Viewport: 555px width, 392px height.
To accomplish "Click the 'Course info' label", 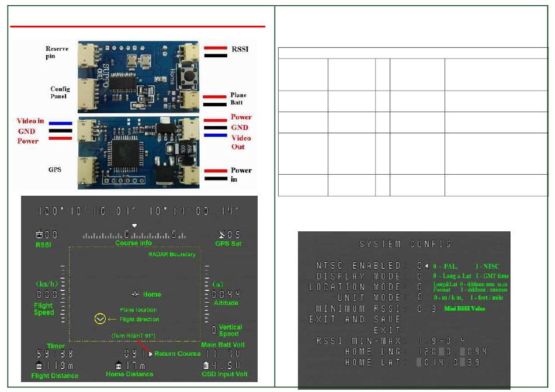I will pos(133,243).
